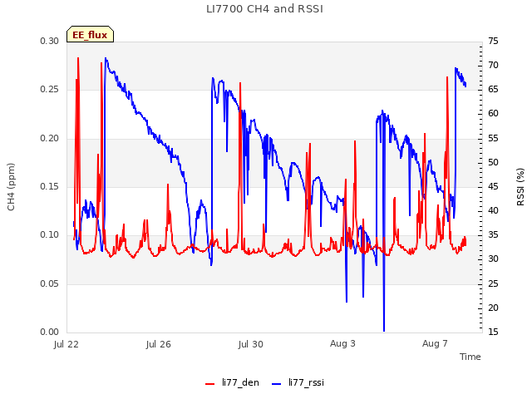This screenshot has height=399, width=532.
Task: Click the 0.15 CH4 axis value
Action: click(50, 187)
